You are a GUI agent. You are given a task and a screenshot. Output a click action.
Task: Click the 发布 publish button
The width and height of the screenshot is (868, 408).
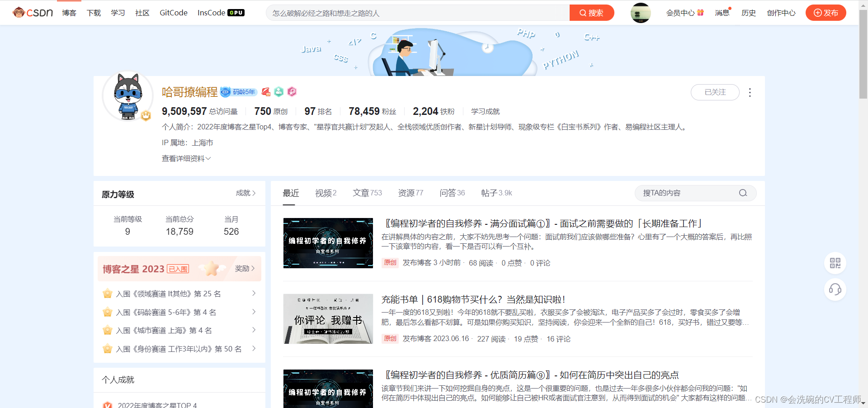point(826,13)
